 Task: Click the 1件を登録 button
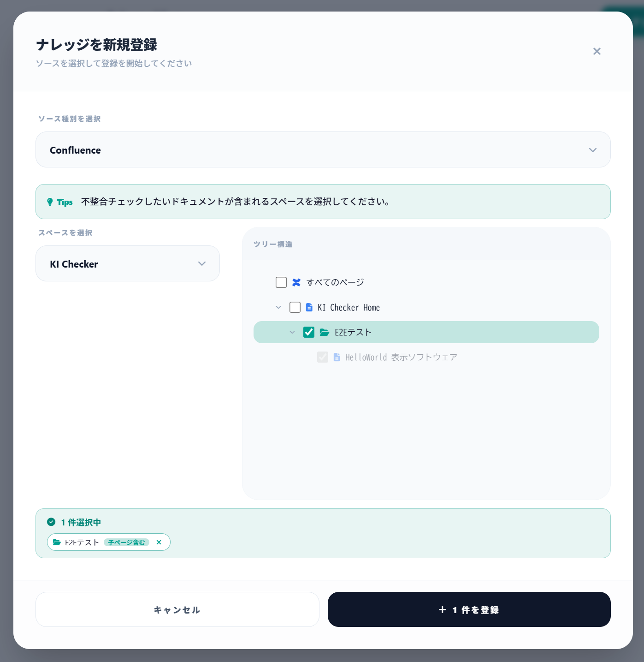tap(469, 609)
